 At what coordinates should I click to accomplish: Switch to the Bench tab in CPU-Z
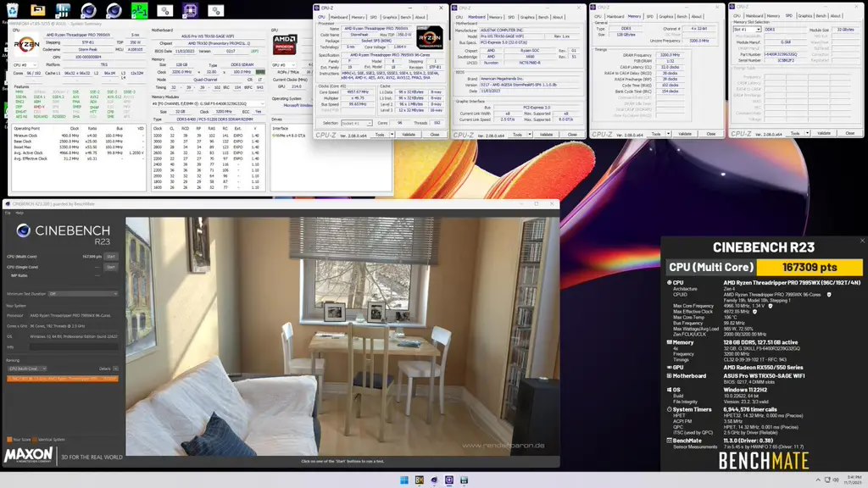405,18
